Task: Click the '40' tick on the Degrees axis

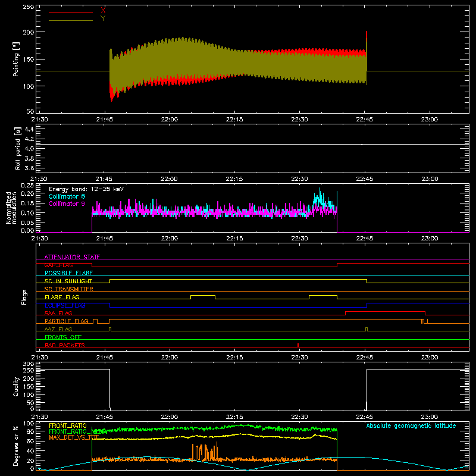Action: [30, 451]
